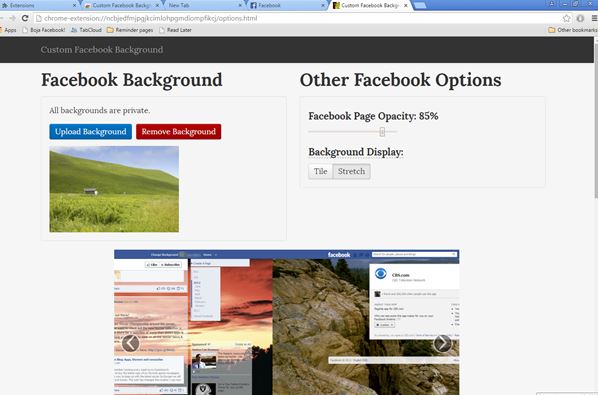Open the Chrome menu hamburger icon
This screenshot has height=395, width=598.
tap(594, 18)
